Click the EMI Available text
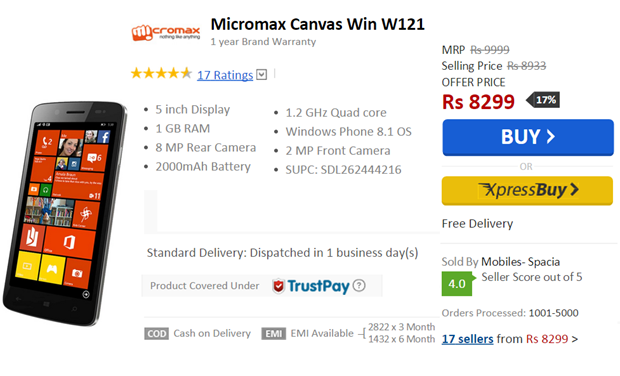 click(x=322, y=333)
